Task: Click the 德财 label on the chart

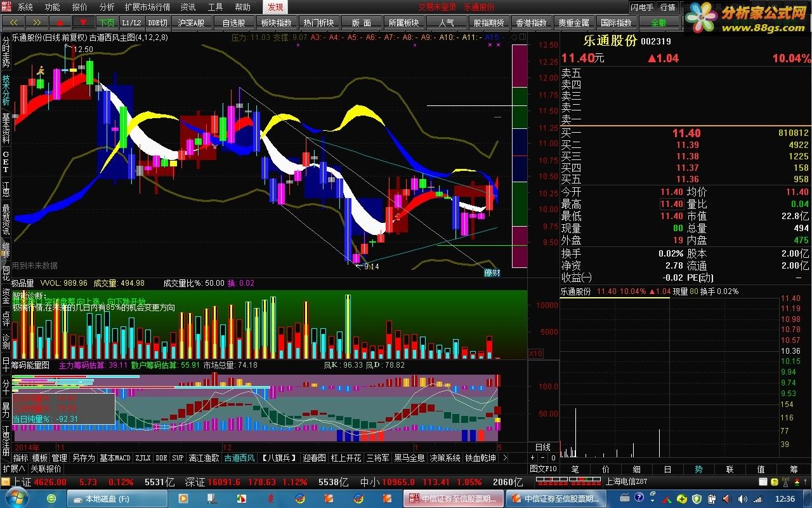Action: click(492, 273)
